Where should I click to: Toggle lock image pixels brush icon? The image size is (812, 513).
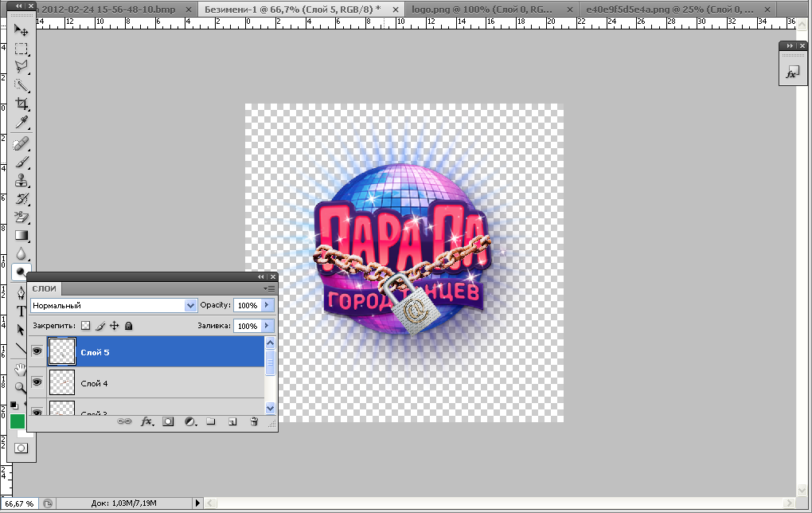click(x=100, y=326)
